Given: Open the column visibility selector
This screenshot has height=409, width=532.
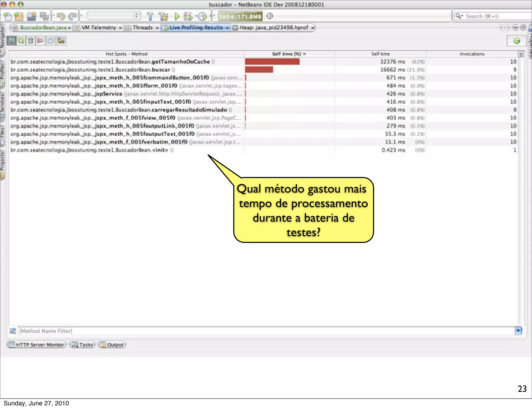Looking at the screenshot, I should (x=521, y=54).
